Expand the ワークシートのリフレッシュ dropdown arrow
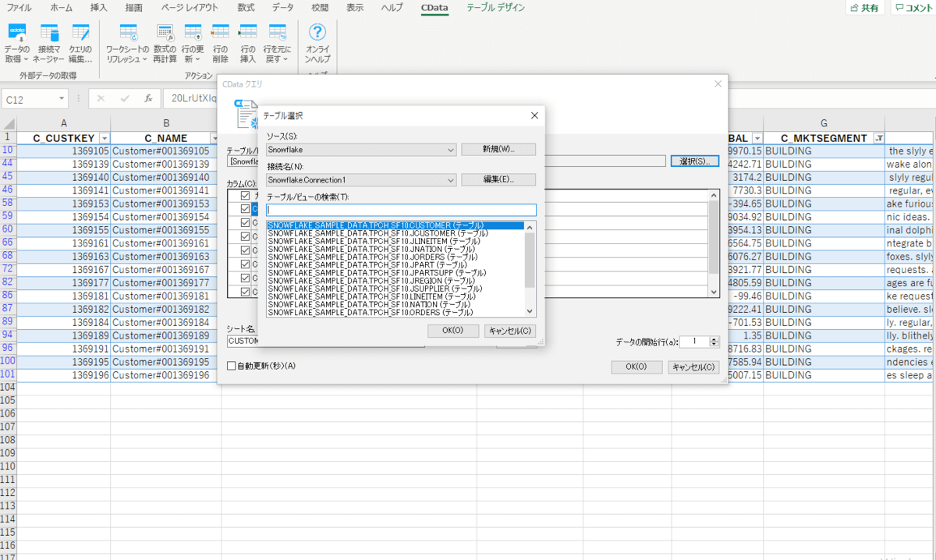The height and width of the screenshot is (560, 936). (144, 59)
